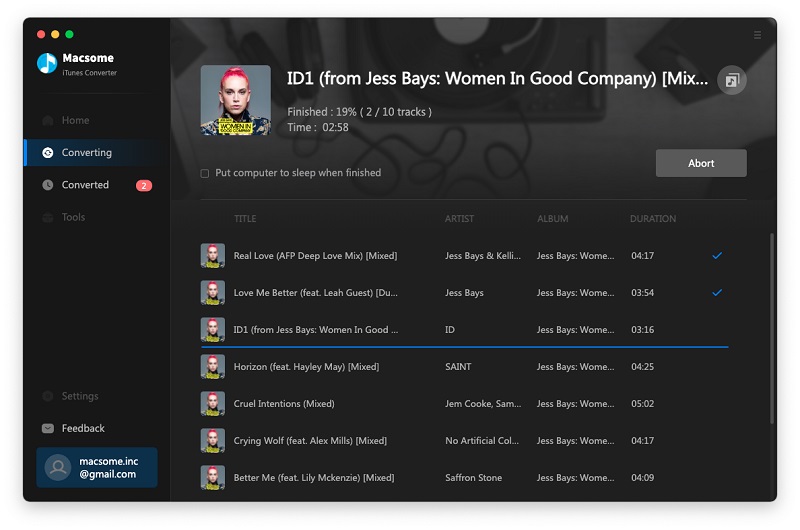Abort the conversion
The width and height of the screenshot is (800, 530).
(x=701, y=163)
